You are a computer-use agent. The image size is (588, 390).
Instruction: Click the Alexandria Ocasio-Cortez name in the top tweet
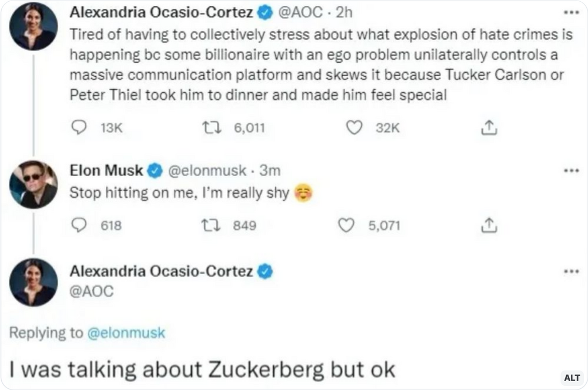pos(161,12)
